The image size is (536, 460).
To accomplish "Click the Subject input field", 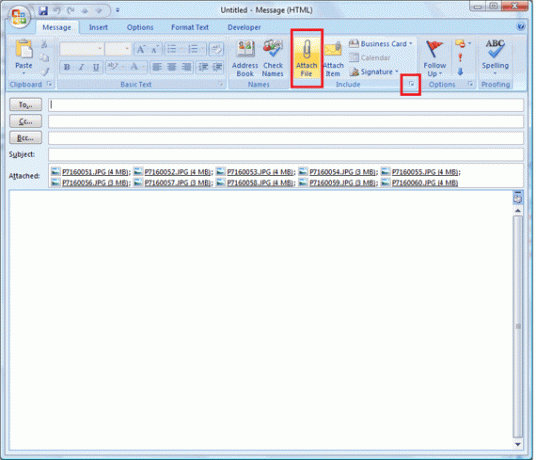I will 286,154.
